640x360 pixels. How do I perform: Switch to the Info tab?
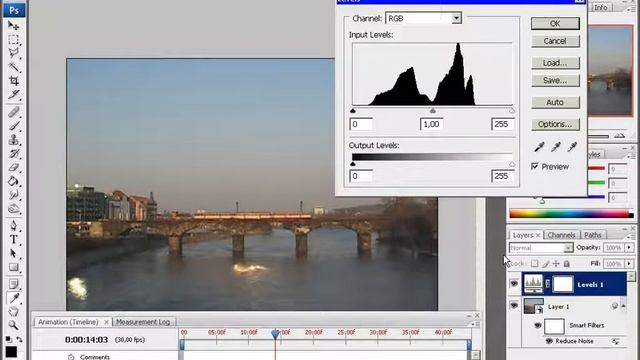tap(600, 7)
